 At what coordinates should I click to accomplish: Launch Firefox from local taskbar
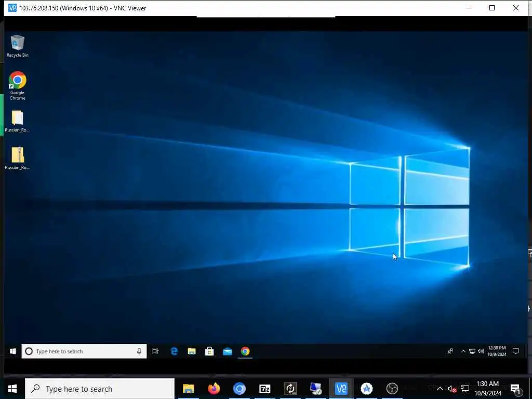[214, 389]
